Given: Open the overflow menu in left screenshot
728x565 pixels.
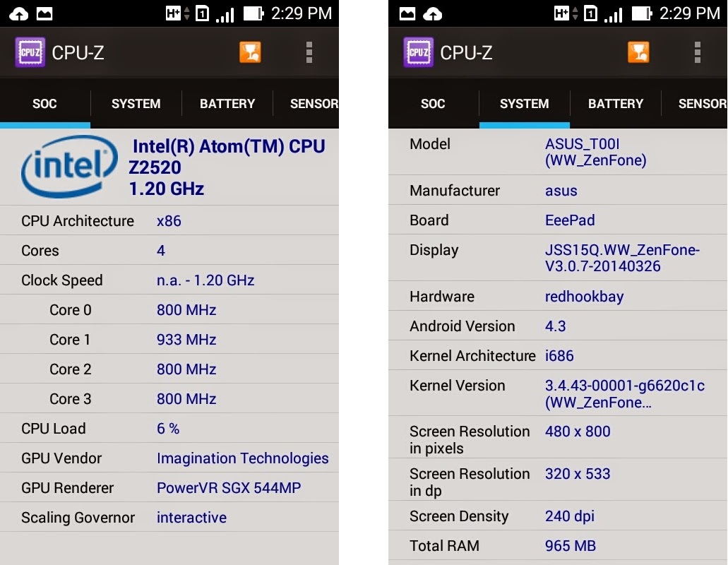Looking at the screenshot, I should [x=309, y=52].
